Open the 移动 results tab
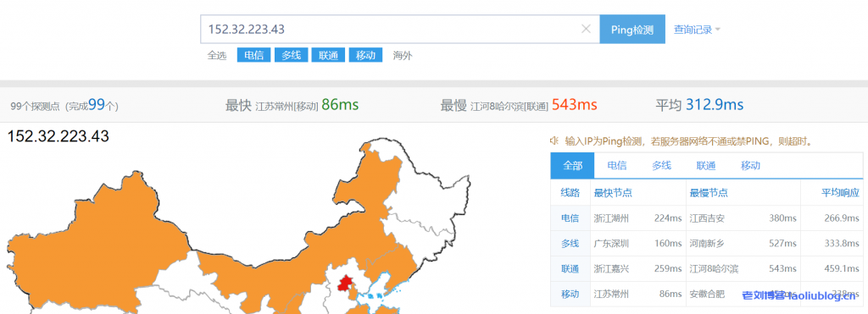This screenshot has width=868, height=314. tap(751, 165)
